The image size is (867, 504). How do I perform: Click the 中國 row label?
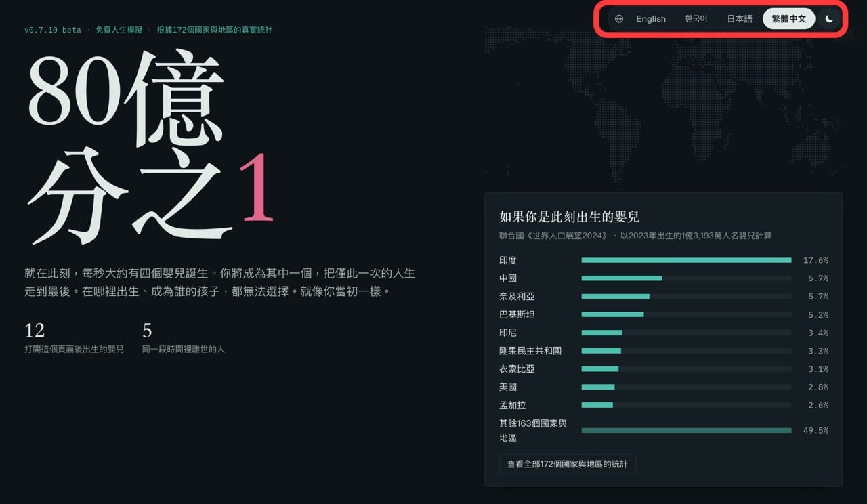coord(508,278)
